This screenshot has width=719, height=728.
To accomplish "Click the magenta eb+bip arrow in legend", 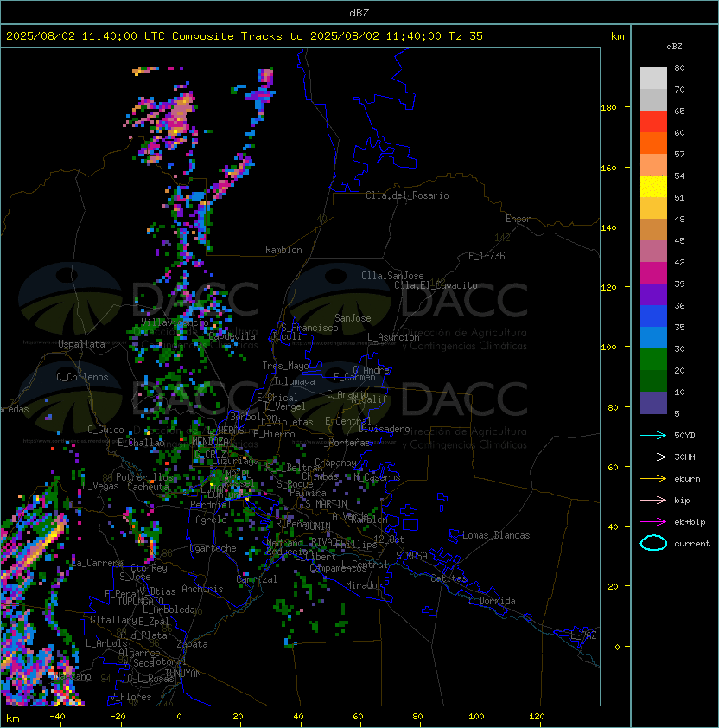I will click(x=653, y=522).
